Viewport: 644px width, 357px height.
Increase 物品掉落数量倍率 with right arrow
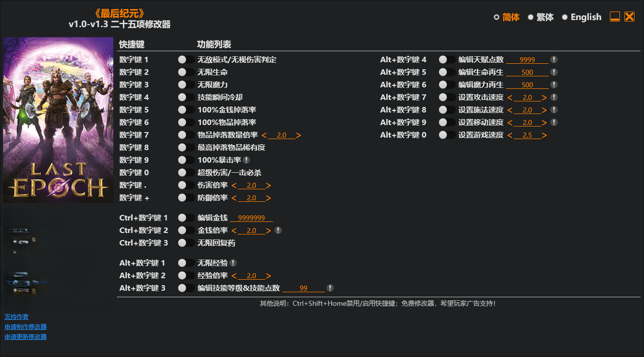tap(298, 135)
